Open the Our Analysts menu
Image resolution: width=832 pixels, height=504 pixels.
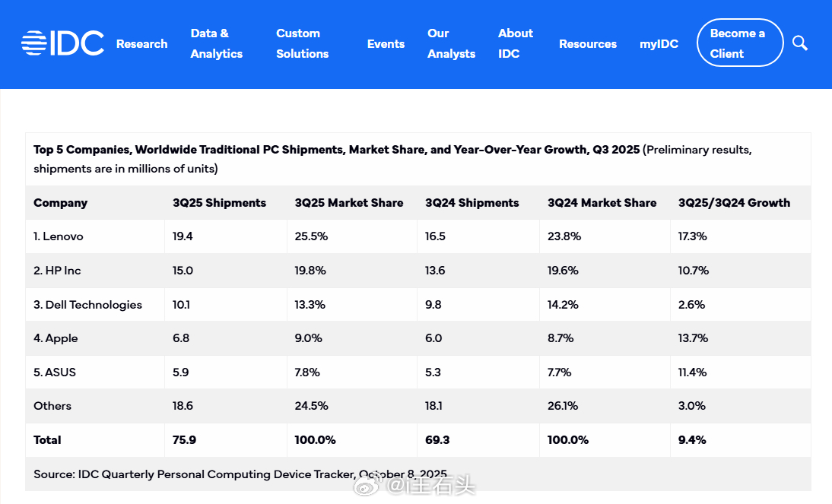click(x=452, y=43)
